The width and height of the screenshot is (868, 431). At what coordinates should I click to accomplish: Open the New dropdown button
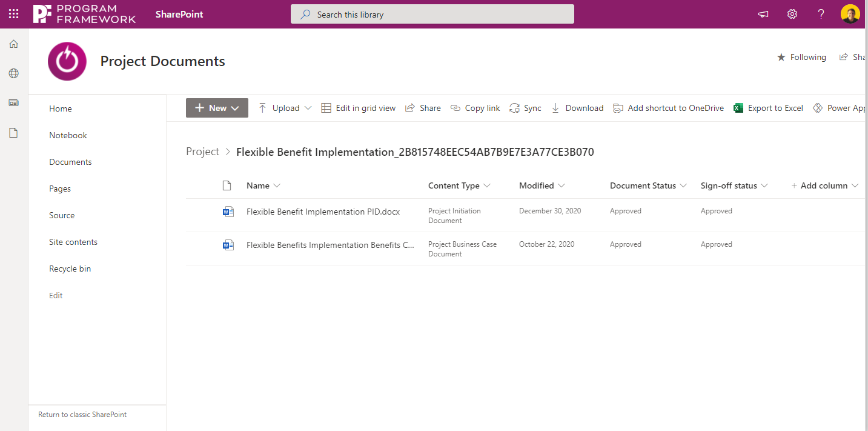pos(217,108)
